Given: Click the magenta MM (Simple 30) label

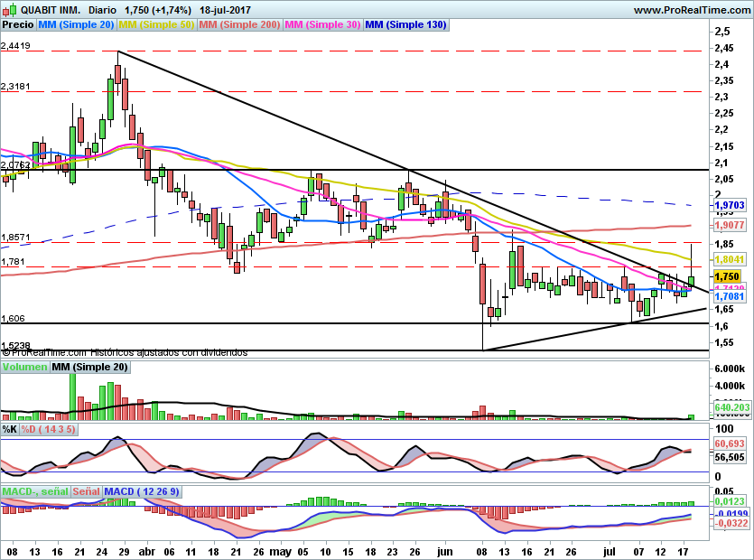Looking at the screenshot, I should click(323, 25).
